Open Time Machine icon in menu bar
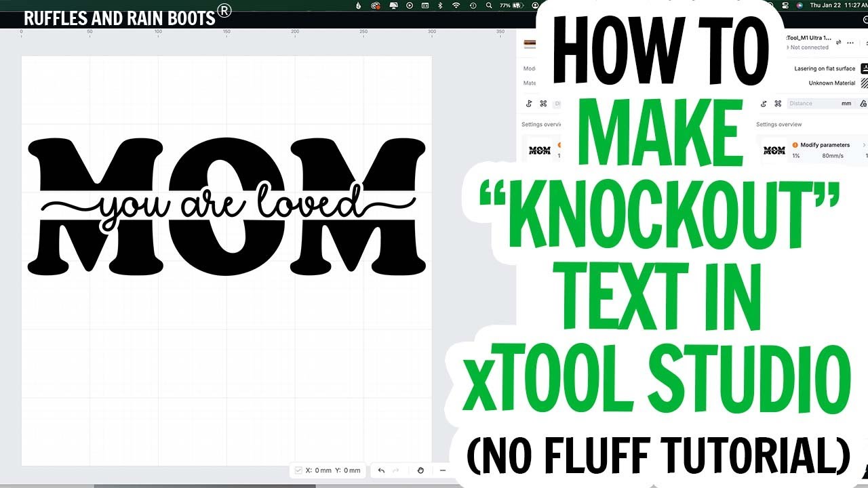The height and width of the screenshot is (488, 868). [473, 5]
